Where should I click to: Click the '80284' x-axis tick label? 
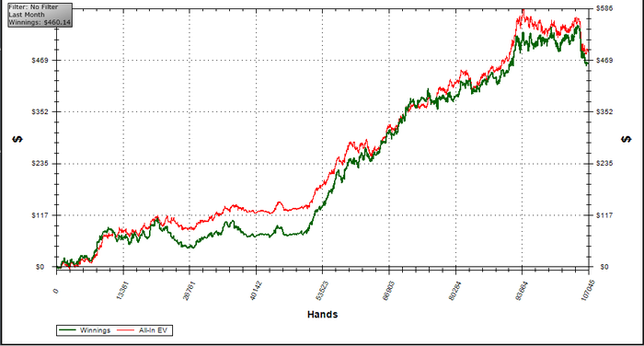pos(455,290)
